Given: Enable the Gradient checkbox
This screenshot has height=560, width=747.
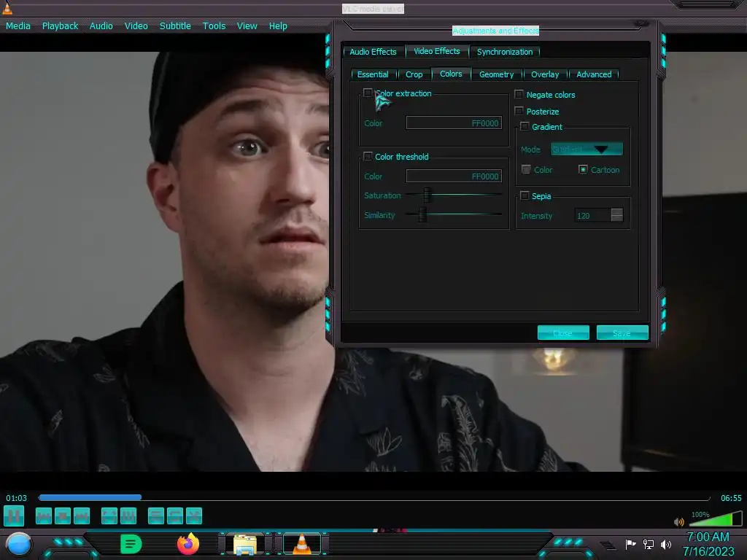Looking at the screenshot, I should (525, 126).
